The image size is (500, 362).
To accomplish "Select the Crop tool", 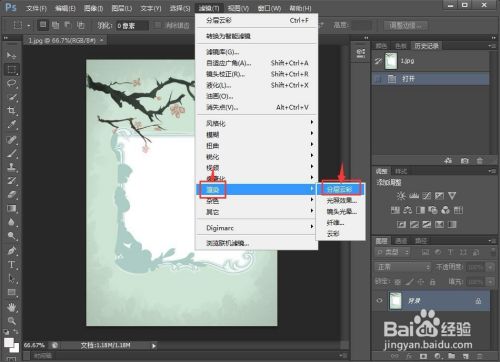I will [12, 111].
